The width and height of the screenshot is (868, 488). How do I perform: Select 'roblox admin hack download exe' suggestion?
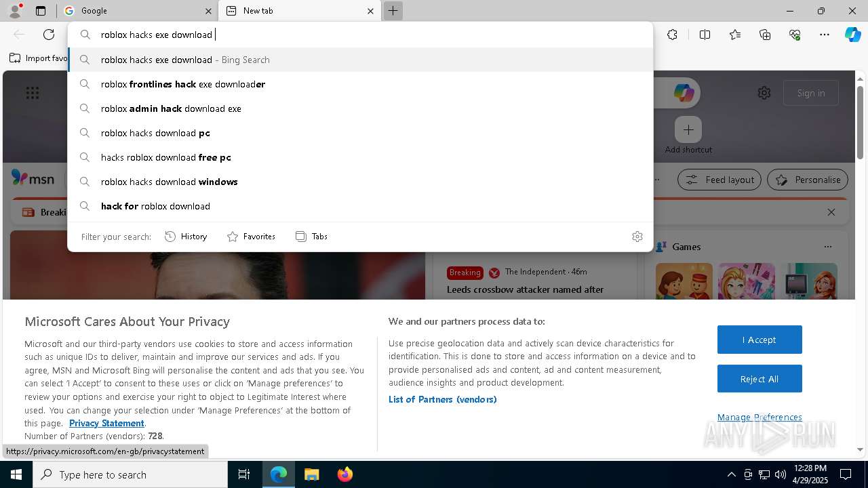[360, 108]
